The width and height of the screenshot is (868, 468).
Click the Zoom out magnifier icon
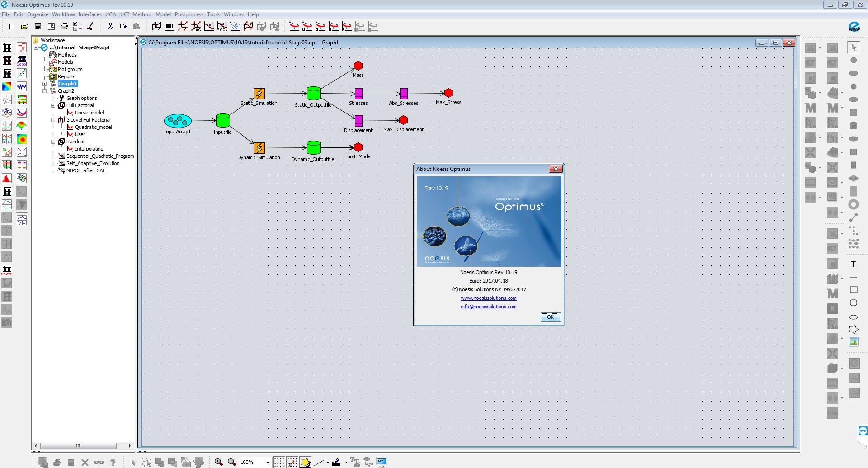click(232, 462)
